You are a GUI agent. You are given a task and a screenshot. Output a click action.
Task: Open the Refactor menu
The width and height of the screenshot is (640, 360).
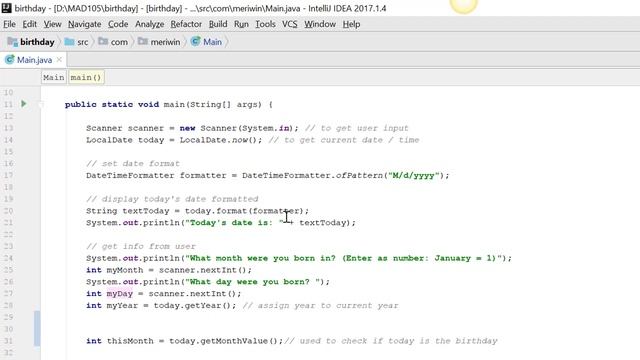(x=186, y=24)
